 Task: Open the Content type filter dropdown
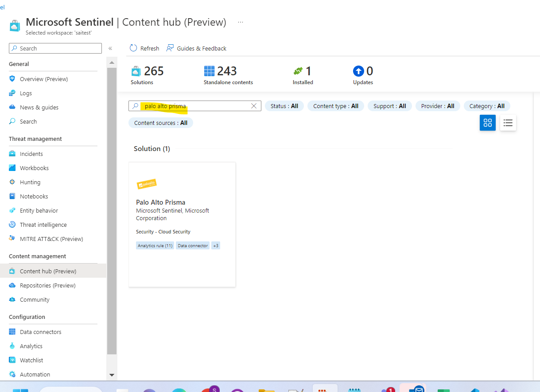point(335,105)
